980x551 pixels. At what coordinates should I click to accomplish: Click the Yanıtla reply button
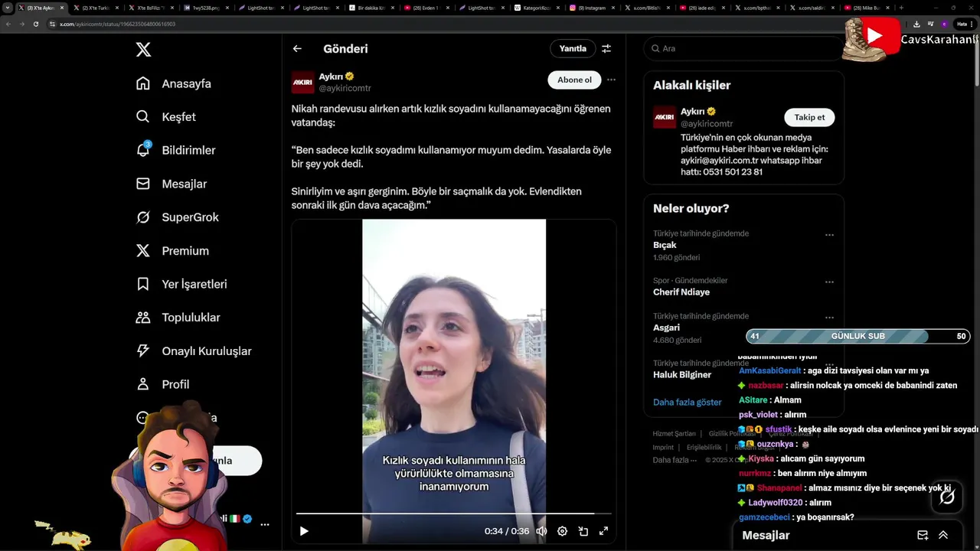(x=573, y=48)
